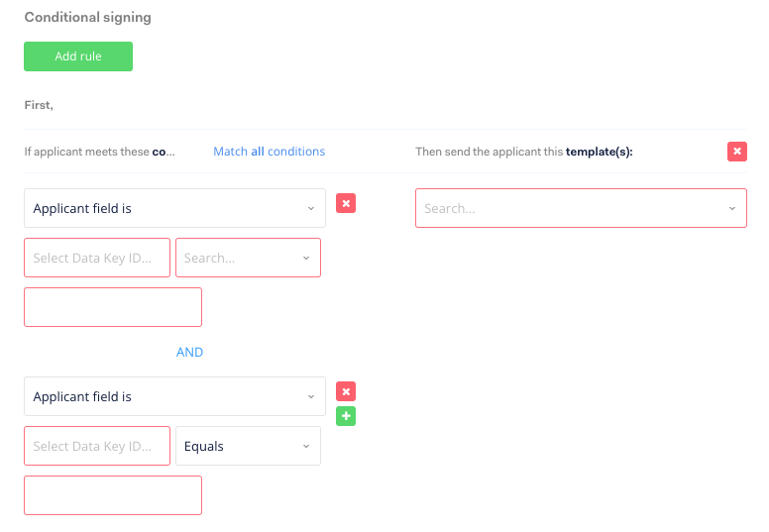Click chevron in second Applicant field dropdown

tap(311, 396)
